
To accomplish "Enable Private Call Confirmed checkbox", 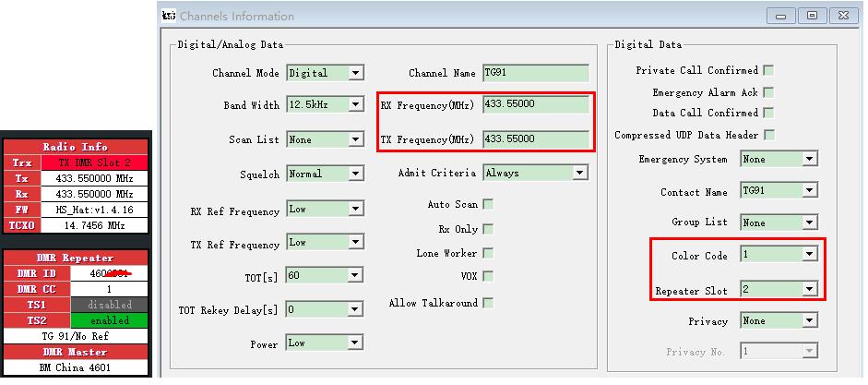I will click(768, 70).
